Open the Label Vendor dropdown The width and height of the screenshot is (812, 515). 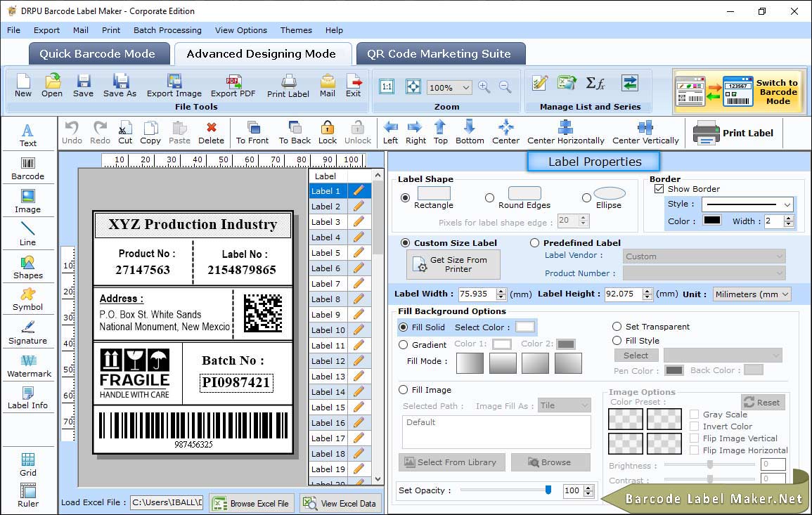[704, 256]
